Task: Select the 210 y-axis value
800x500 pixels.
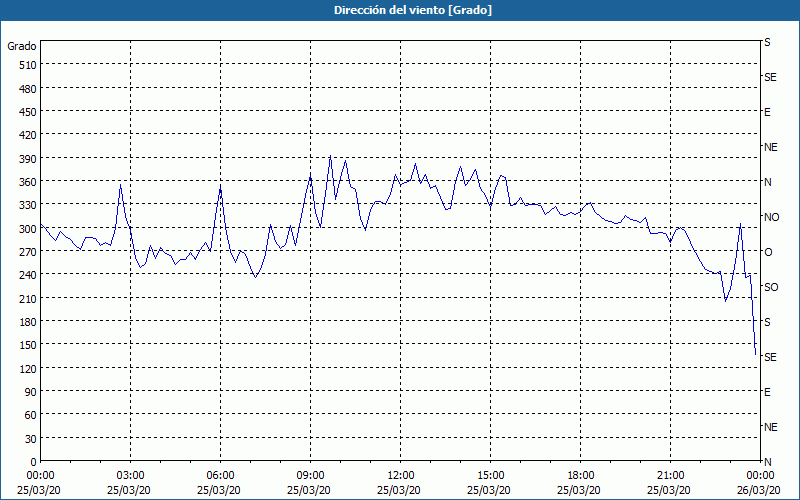Action: pos(28,298)
